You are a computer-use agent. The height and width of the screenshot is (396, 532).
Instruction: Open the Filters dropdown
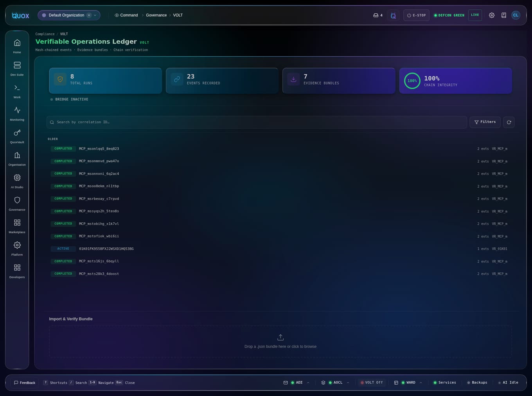coord(485,122)
